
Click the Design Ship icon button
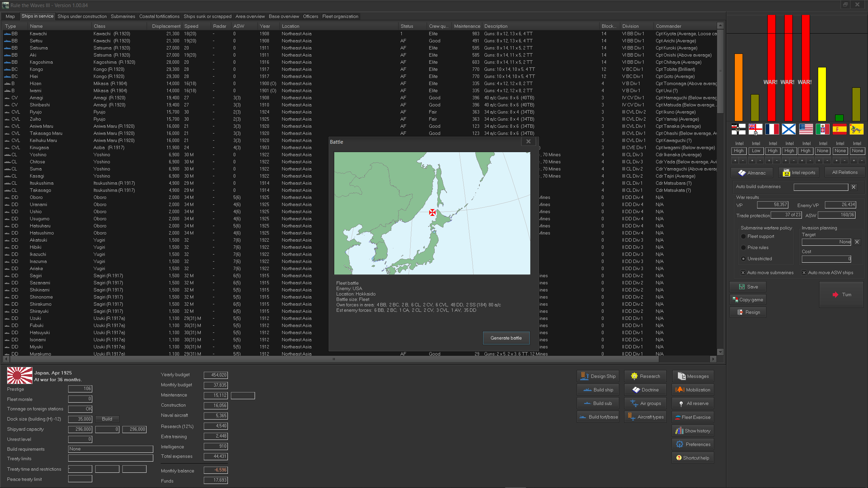598,376
